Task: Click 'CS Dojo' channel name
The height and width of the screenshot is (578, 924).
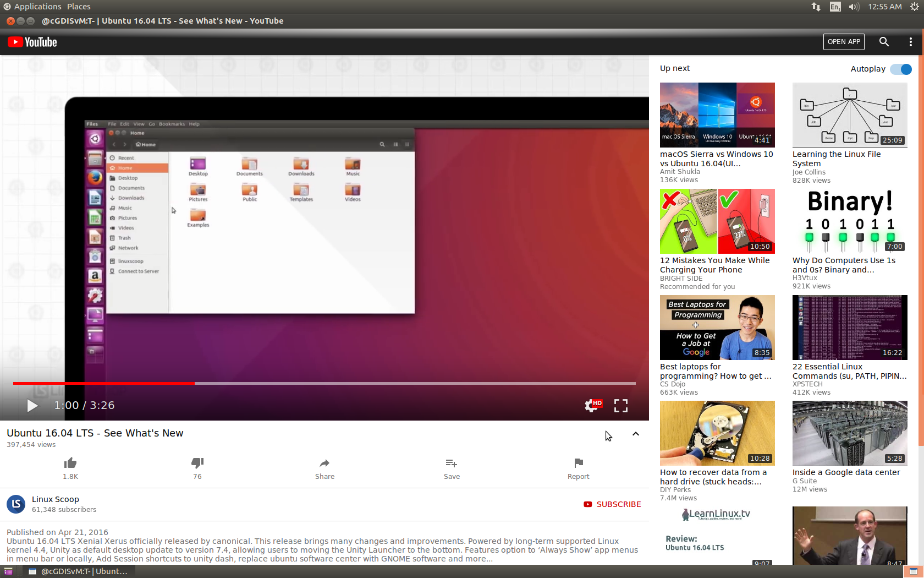Action: pos(673,384)
